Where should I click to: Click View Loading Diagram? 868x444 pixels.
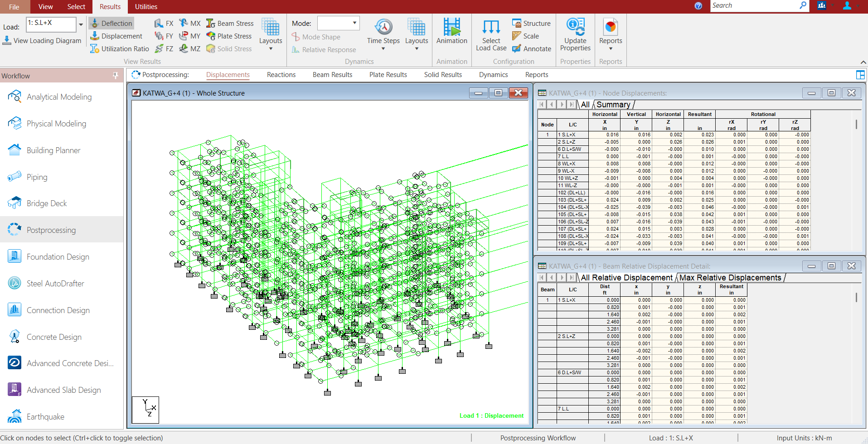point(42,41)
